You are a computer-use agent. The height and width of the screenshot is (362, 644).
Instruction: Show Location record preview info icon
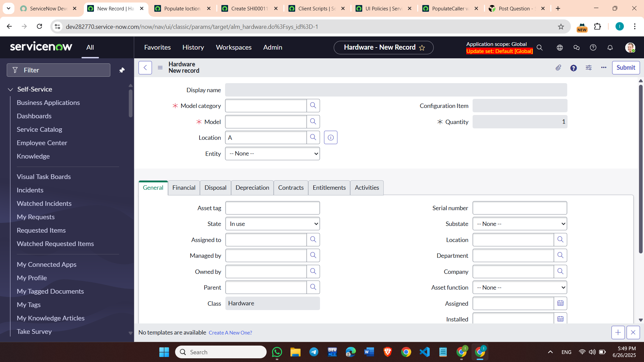(x=331, y=137)
